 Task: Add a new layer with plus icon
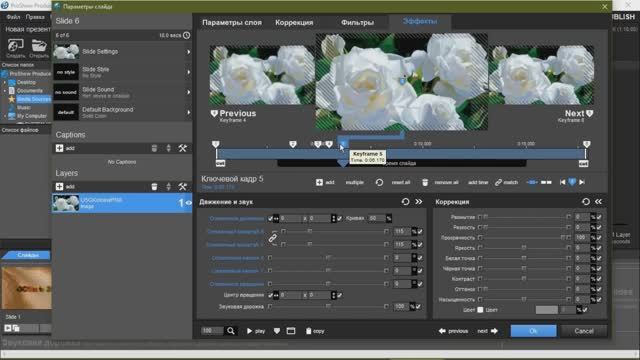pyautogui.click(x=60, y=187)
